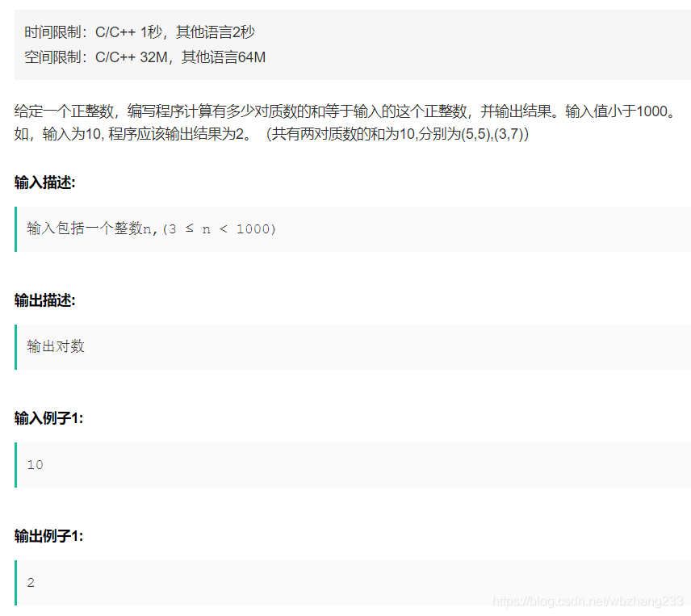Click the example sentence starting '如，输入为10'
Screen dimensions: 691x616
[x=271, y=134]
